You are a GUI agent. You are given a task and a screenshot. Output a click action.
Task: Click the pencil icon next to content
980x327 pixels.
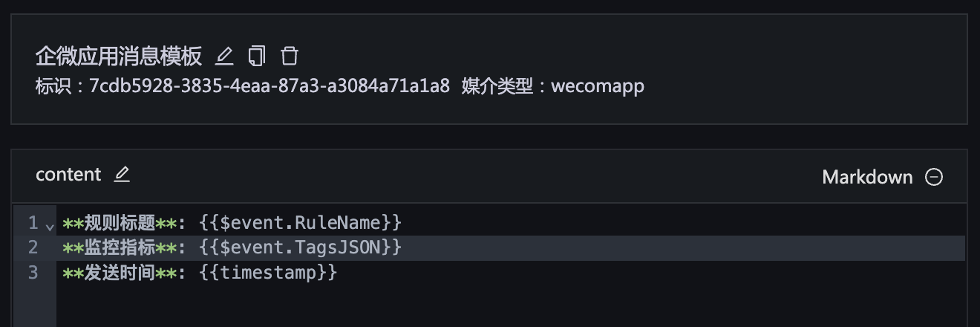122,175
